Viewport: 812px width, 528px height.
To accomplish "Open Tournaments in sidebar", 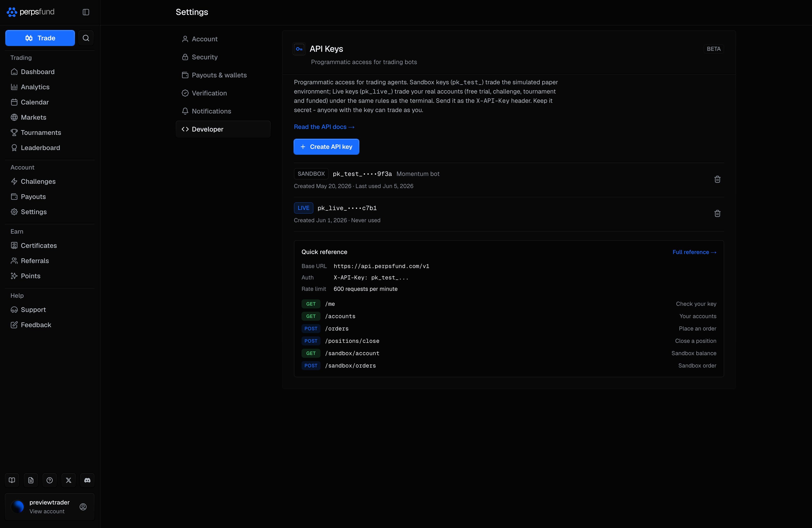I will 50,132.
